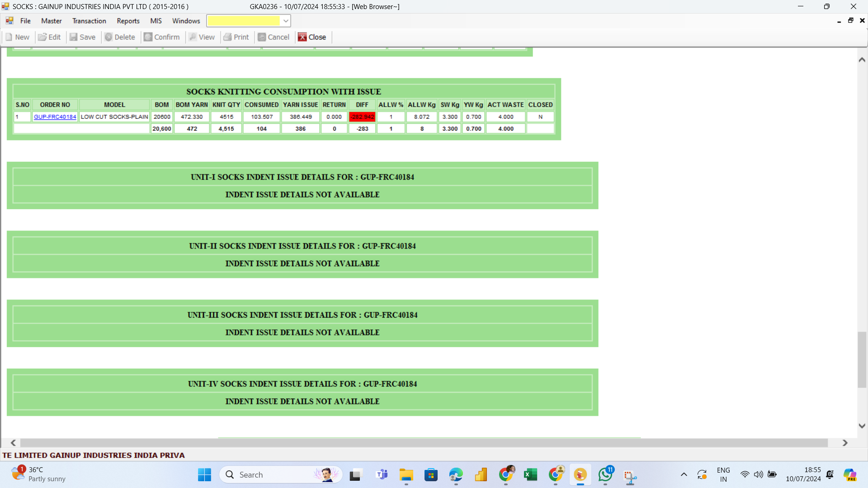Click the vertical scrollbar down arrow
This screenshot has width=868, height=488.
862,426
